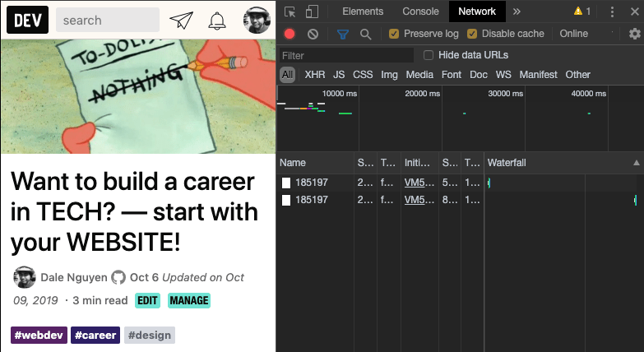Filter requests by Font
Screen dimensions: 644x352
[452, 75]
